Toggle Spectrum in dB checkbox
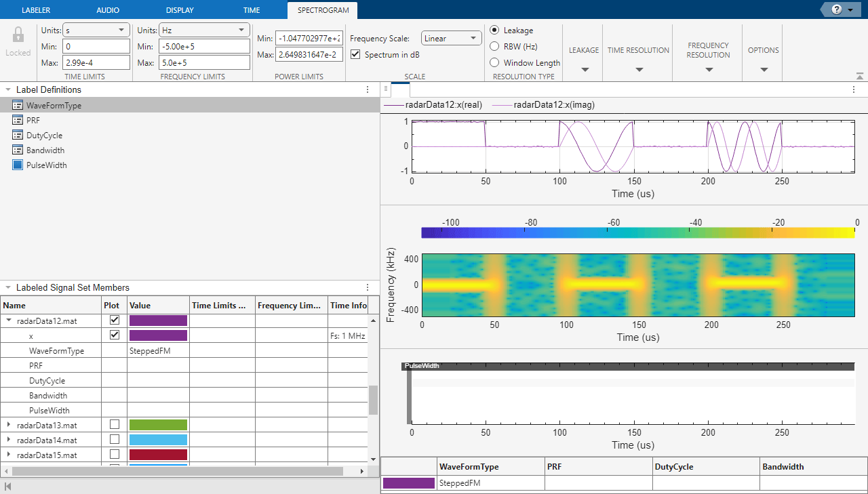Screen dimensions: 868x494 [355, 54]
